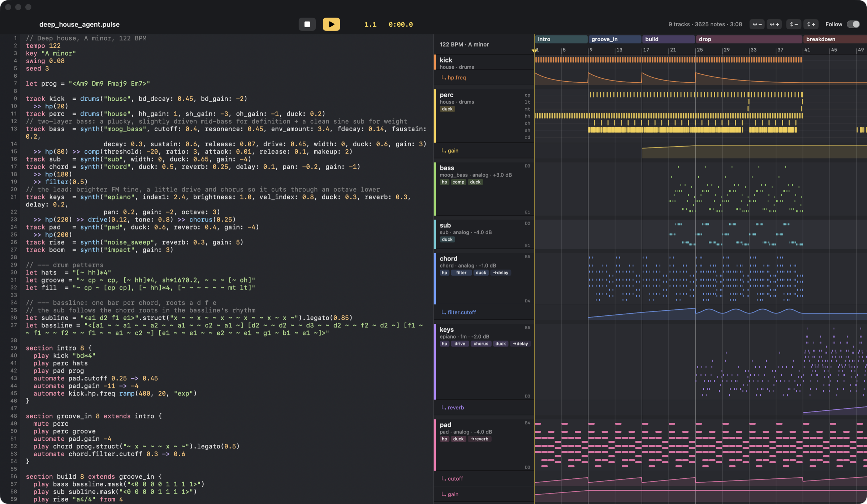Start playback with the yellow play button
867x504 pixels.
[x=331, y=24]
